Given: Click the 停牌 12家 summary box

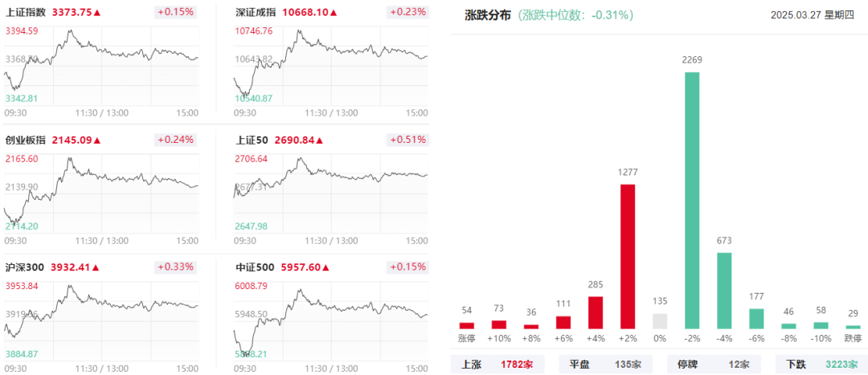Looking at the screenshot, I should pyautogui.click(x=714, y=365).
